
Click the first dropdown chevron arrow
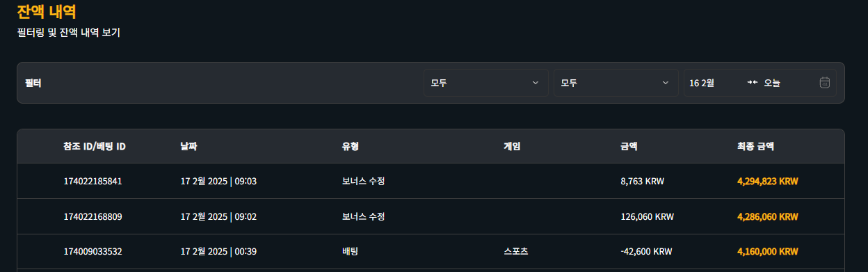[x=535, y=83]
